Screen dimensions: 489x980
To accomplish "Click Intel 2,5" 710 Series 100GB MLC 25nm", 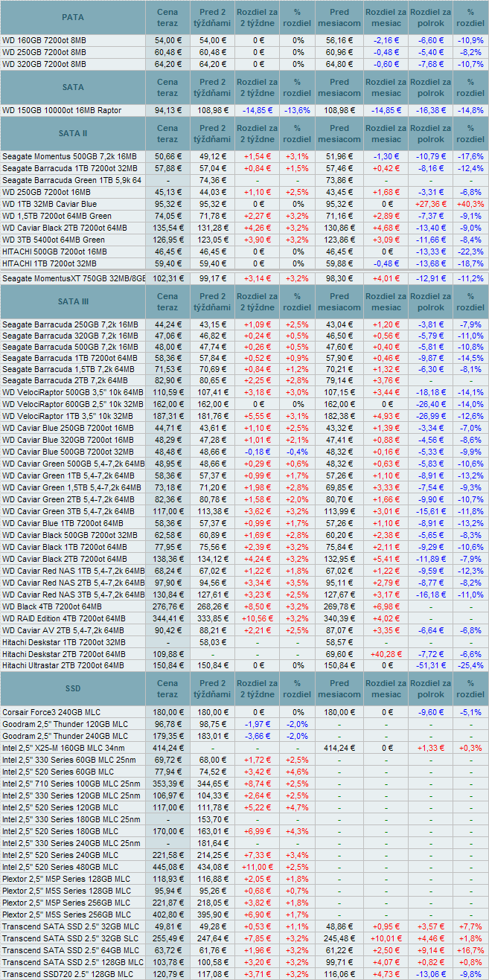I will pyautogui.click(x=71, y=784).
